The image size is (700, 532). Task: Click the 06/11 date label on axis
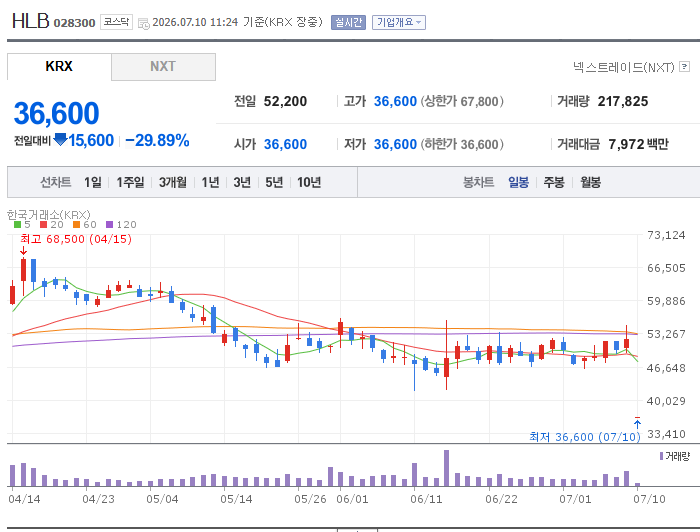point(426,499)
